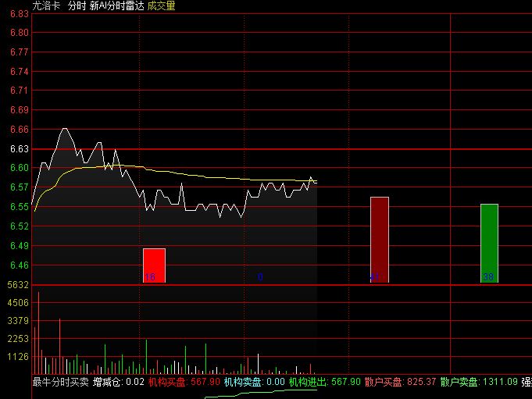Click the green bar labeled 38
532x399 pixels.
[x=489, y=243]
